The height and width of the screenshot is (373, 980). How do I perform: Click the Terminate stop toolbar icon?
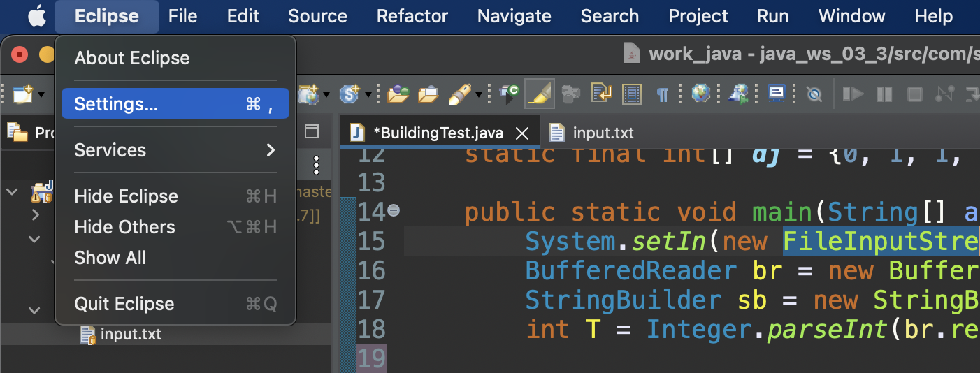pos(914,94)
